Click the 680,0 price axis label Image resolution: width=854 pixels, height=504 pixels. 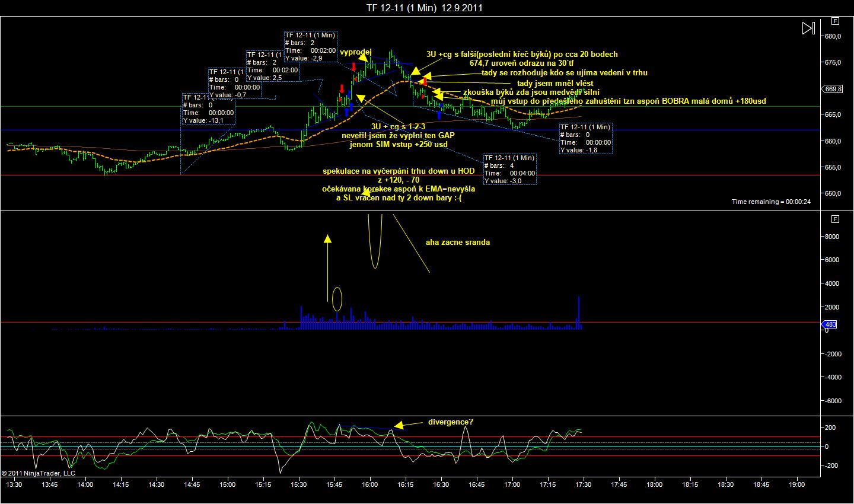pos(833,37)
